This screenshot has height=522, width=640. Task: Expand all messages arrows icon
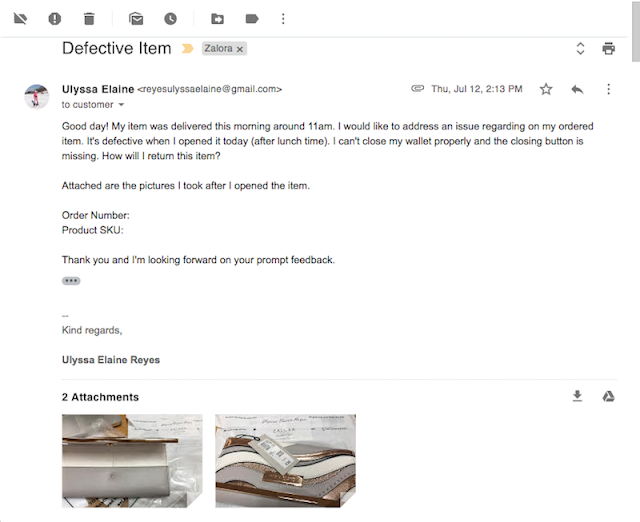click(x=580, y=48)
